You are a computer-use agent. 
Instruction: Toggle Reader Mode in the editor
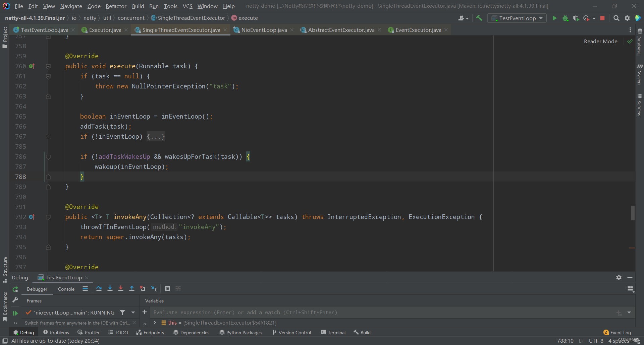[x=600, y=41]
